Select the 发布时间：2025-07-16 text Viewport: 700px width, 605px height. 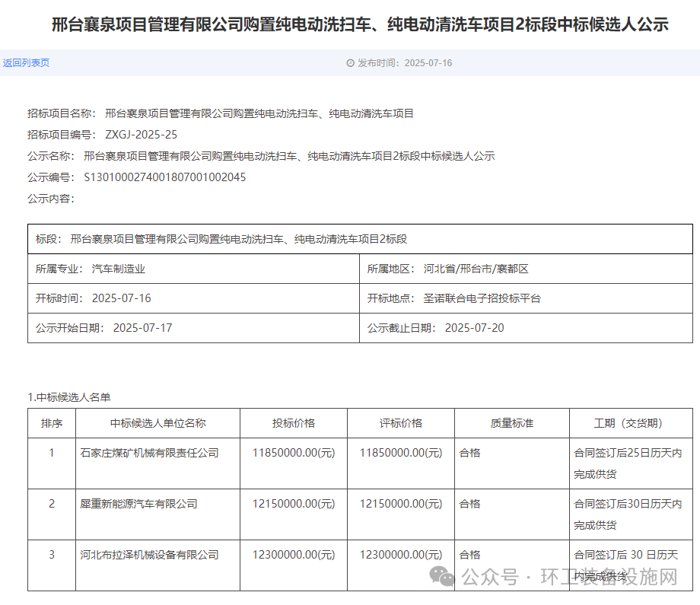click(405, 63)
